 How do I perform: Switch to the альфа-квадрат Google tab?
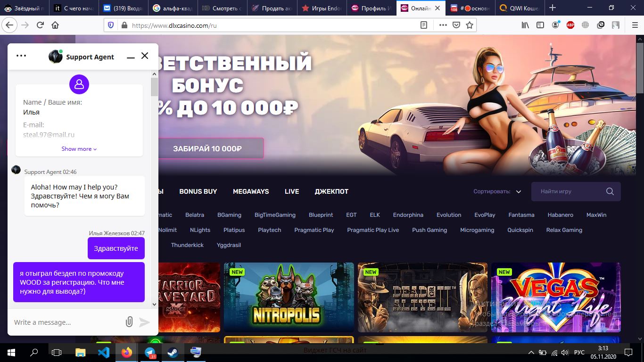[174, 8]
